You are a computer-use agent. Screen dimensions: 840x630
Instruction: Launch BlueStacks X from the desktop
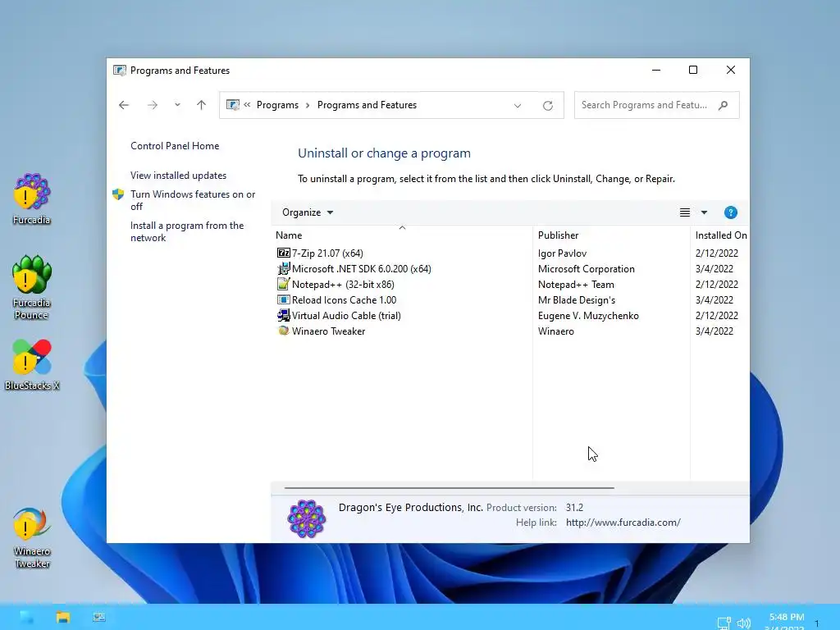click(32, 364)
